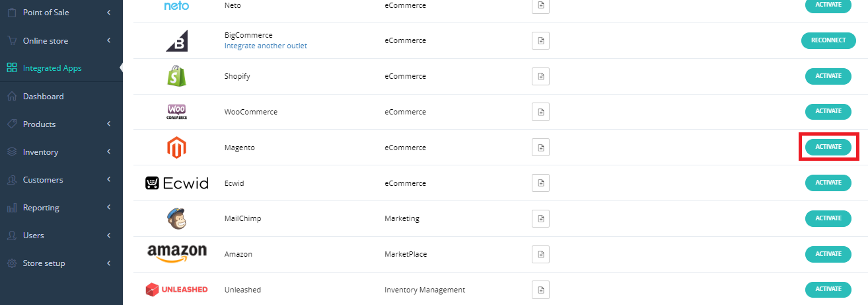This screenshot has width=868, height=305.
Task: Click Integrate another outlet link
Action: 266,46
